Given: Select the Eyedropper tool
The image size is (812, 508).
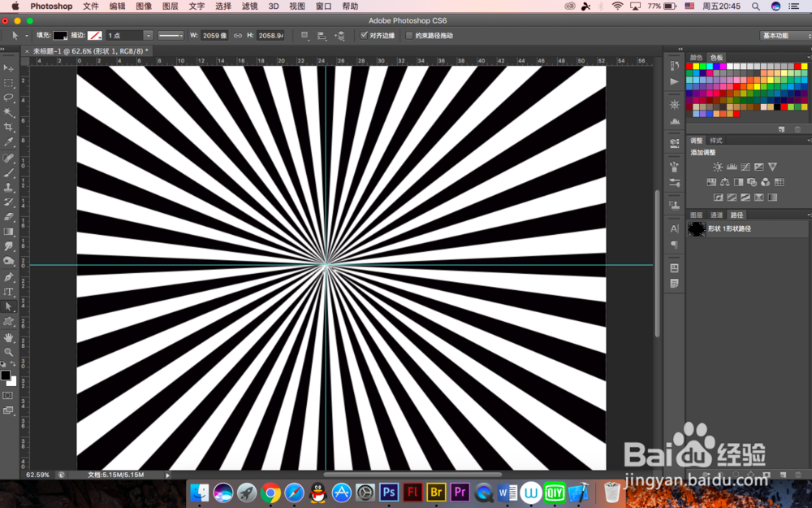Looking at the screenshot, I should coord(8,142).
